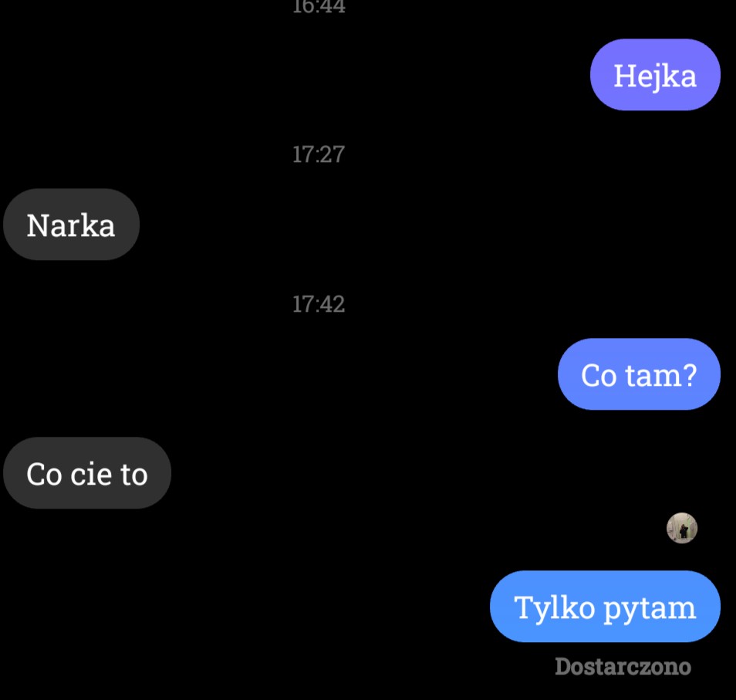Select the 'Tylko pytam' message bubble
The image size is (736, 700).
pos(605,606)
